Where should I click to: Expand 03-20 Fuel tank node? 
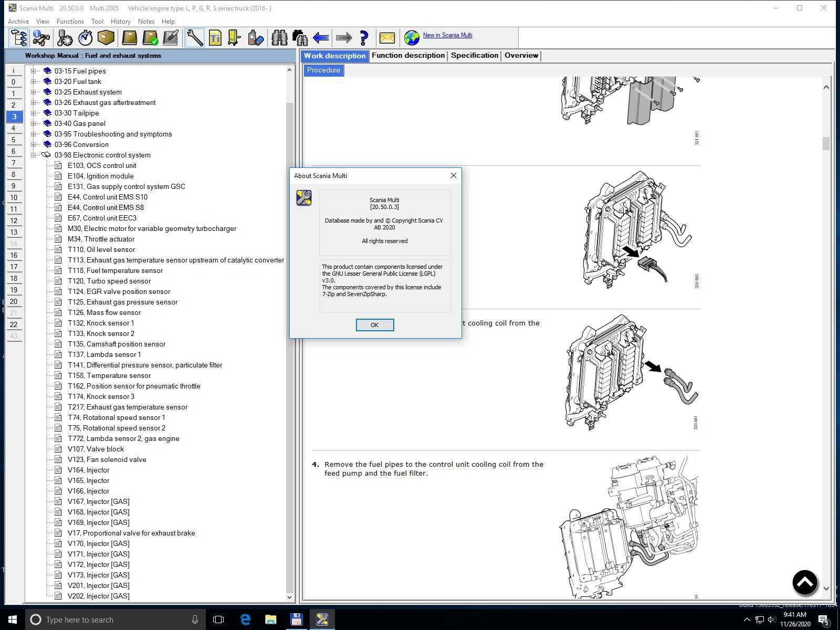click(x=34, y=81)
